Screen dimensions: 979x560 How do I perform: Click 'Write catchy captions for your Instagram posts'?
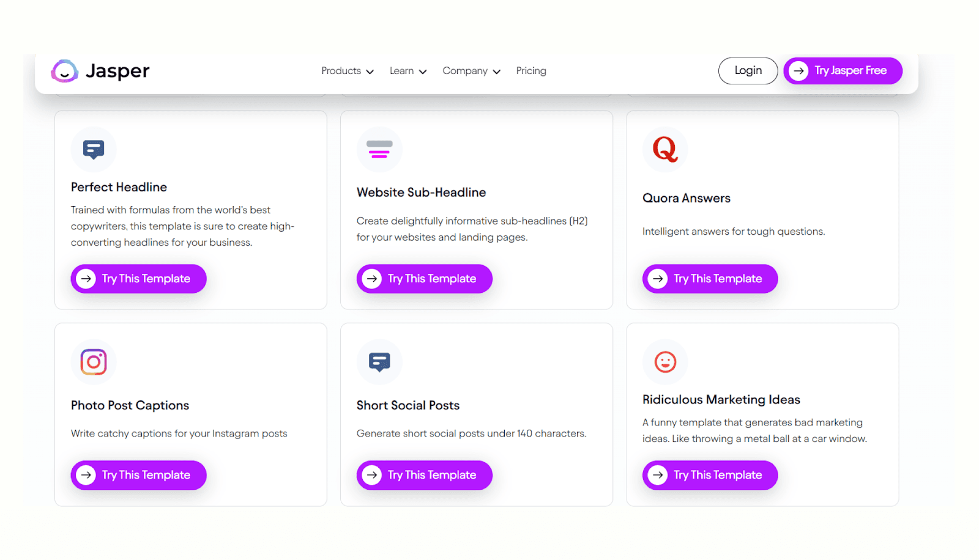click(179, 433)
